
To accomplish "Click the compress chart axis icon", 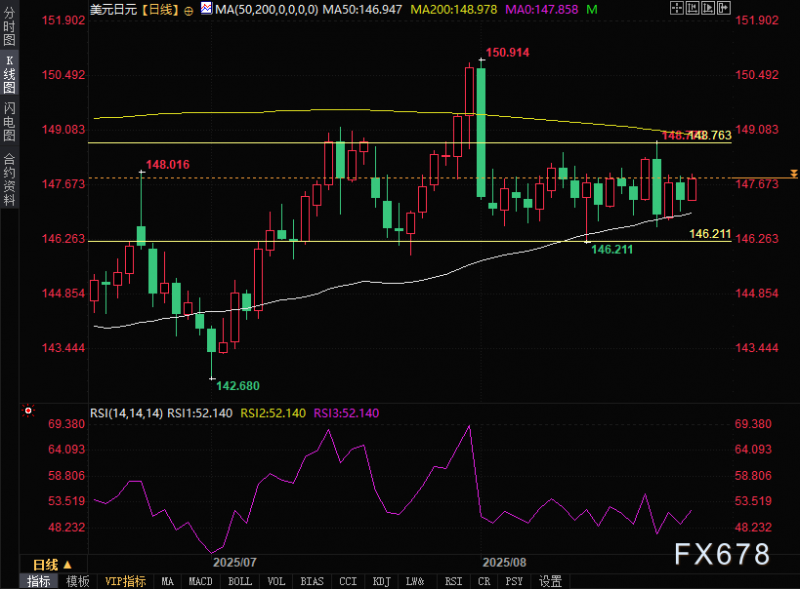I will point(692,8).
